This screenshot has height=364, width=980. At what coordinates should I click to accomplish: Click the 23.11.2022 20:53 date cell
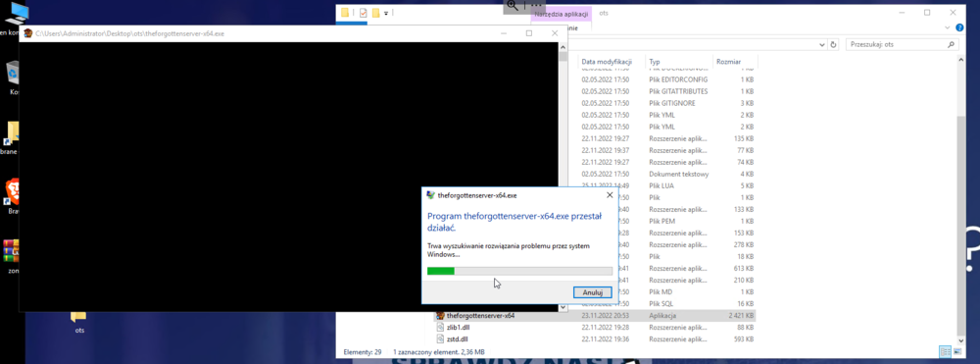605,316
